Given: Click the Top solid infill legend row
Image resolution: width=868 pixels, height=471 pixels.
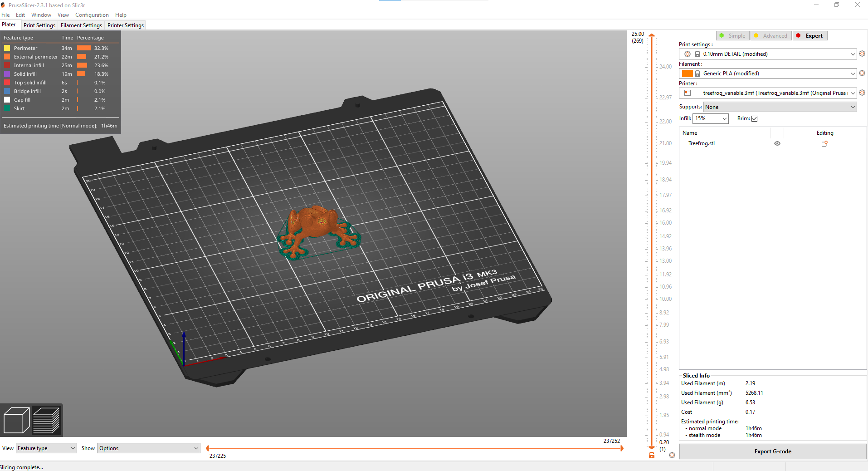Looking at the screenshot, I should pyautogui.click(x=60, y=83).
